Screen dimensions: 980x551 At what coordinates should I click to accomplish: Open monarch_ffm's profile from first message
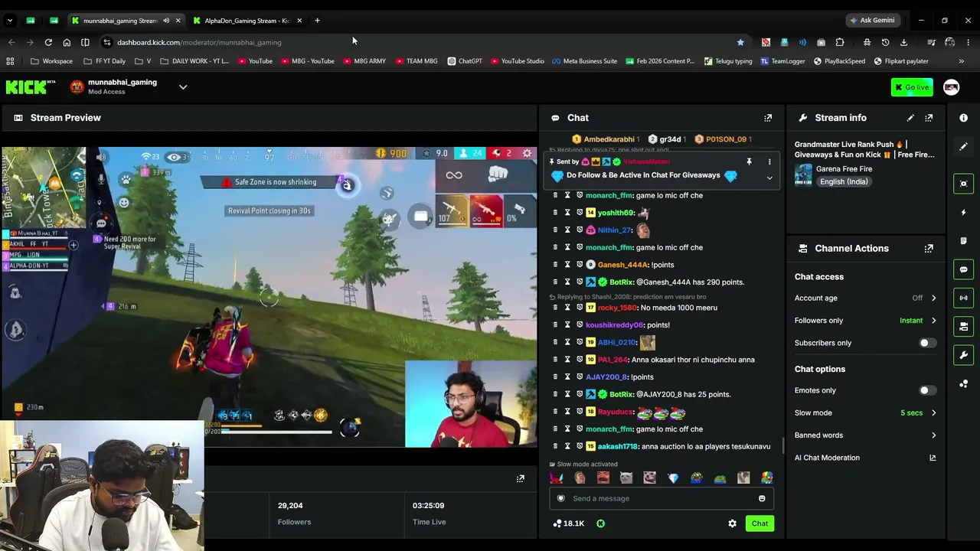coord(609,196)
